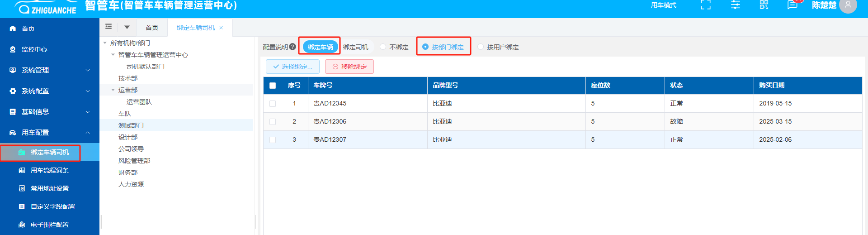Open the messages notification icon
868x235 pixels.
click(x=792, y=5)
